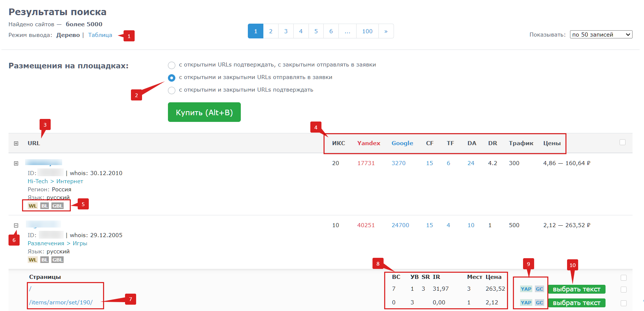Screen dimensions: 644x311
Task: Sort by the Yandex column header
Action: pyautogui.click(x=368, y=143)
